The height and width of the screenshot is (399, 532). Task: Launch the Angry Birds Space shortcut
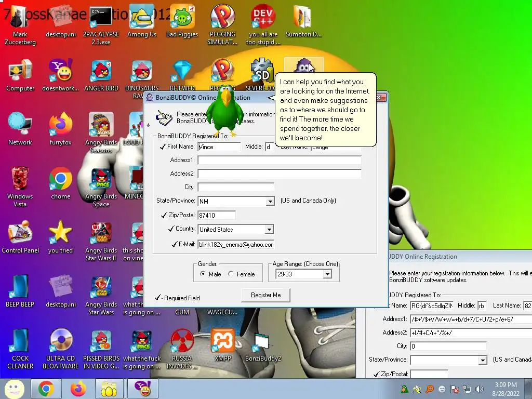(x=101, y=187)
